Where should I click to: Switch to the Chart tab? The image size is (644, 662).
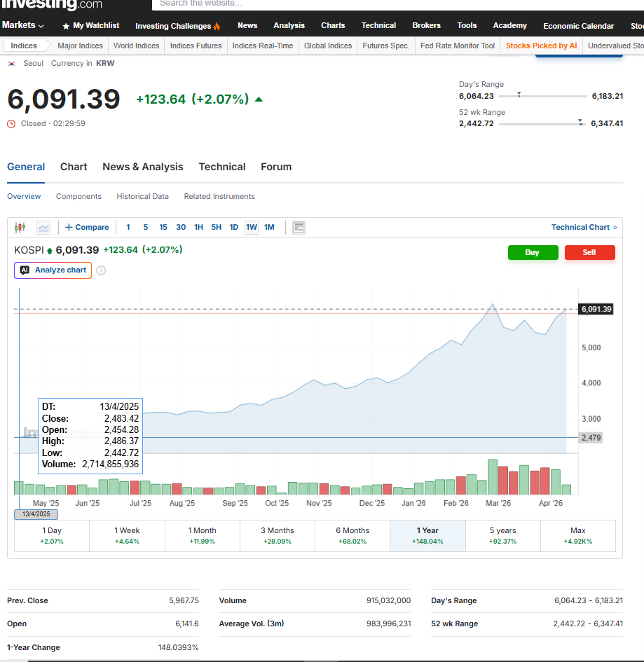(74, 167)
